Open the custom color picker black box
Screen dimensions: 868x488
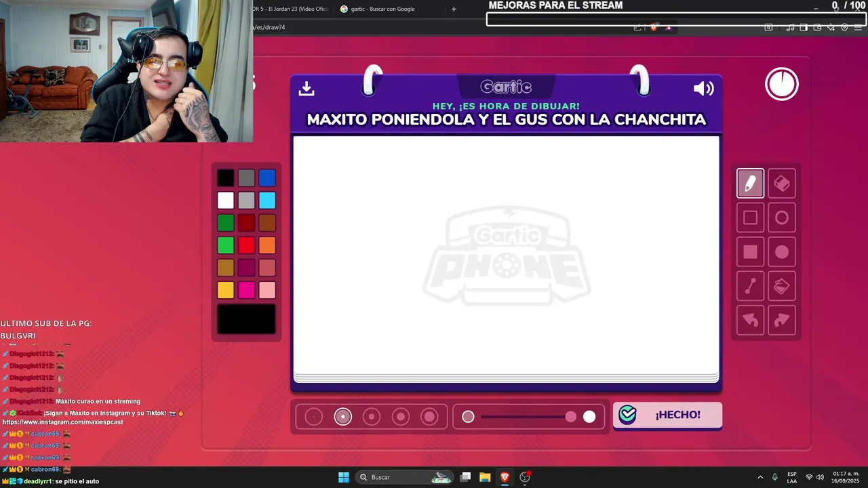(246, 319)
